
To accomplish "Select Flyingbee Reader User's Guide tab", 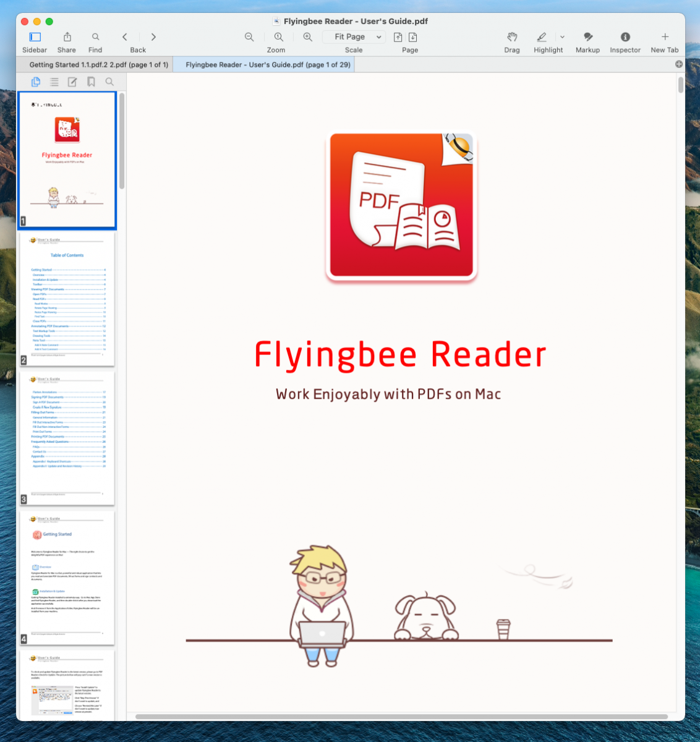I will [264, 64].
